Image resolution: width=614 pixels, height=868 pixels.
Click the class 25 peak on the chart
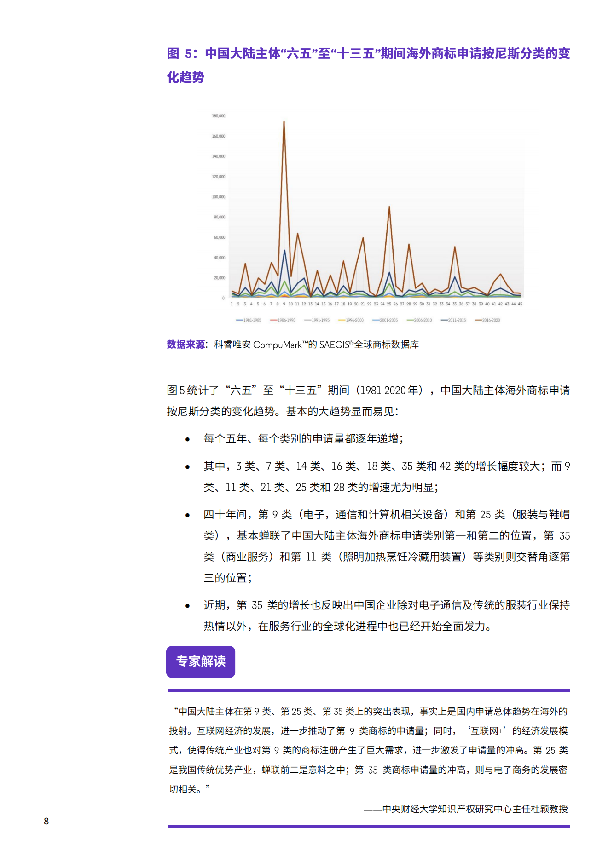[389, 207]
